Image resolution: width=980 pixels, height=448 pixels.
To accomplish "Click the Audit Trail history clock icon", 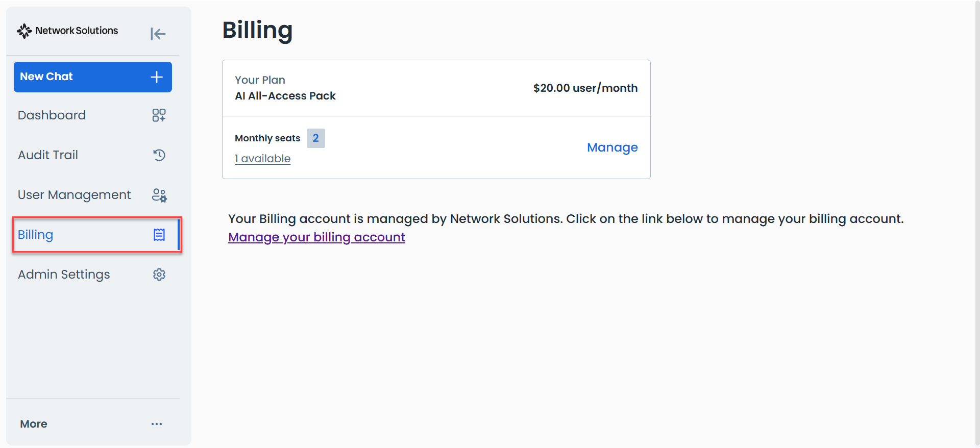I will pyautogui.click(x=159, y=155).
